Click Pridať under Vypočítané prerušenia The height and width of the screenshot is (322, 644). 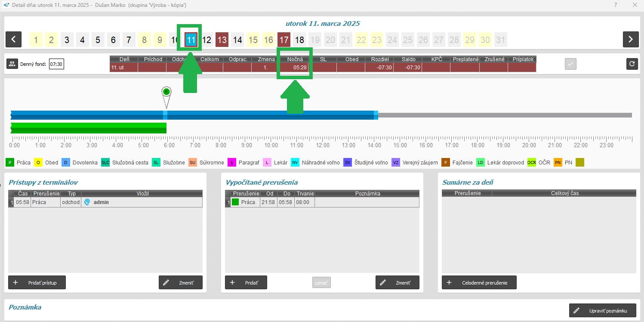click(x=246, y=283)
